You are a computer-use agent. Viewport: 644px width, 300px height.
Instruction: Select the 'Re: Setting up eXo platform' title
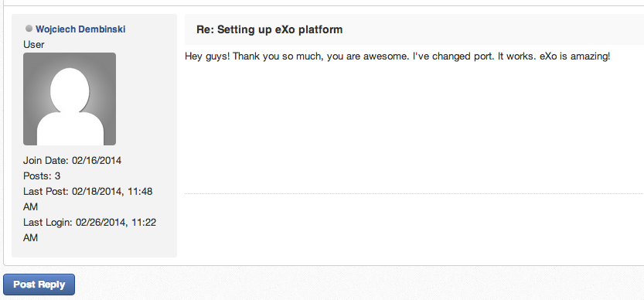(269, 29)
